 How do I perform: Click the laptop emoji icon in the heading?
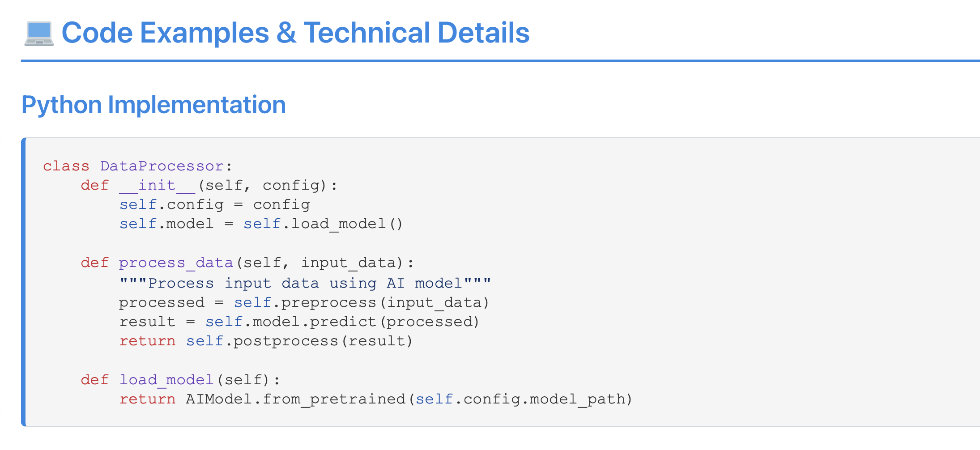coord(39,34)
